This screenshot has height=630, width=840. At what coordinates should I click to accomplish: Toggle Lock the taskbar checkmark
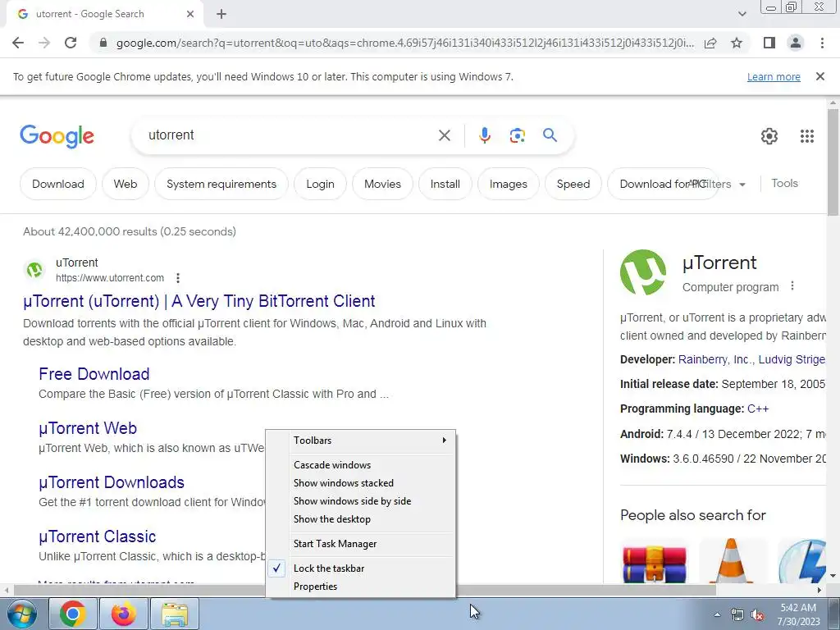click(361, 568)
